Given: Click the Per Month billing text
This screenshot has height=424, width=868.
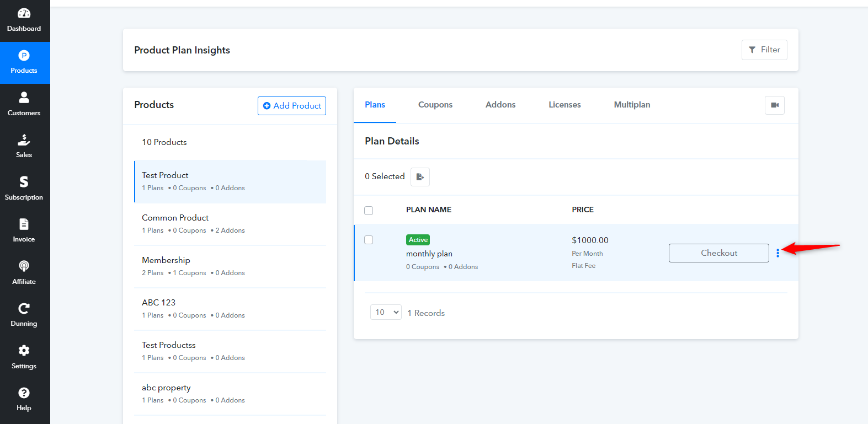Looking at the screenshot, I should (x=587, y=254).
